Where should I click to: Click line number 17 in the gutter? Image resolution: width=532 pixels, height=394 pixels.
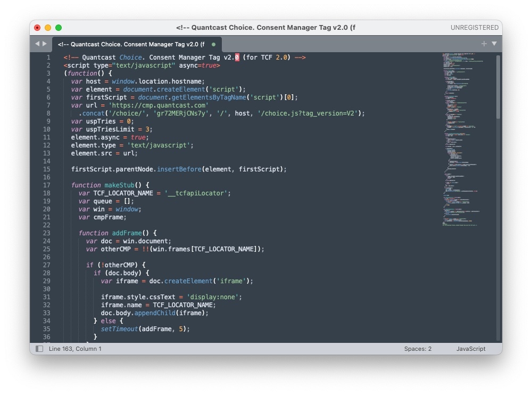pyautogui.click(x=46, y=185)
